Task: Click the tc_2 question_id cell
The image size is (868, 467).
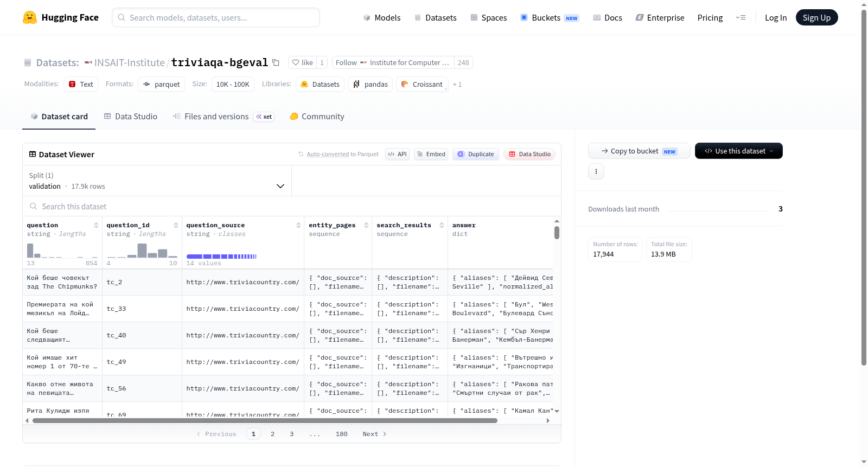Action: point(142,282)
